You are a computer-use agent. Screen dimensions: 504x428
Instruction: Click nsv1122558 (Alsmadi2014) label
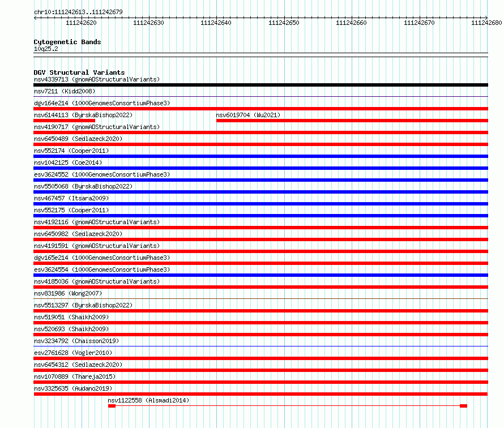[148, 400]
